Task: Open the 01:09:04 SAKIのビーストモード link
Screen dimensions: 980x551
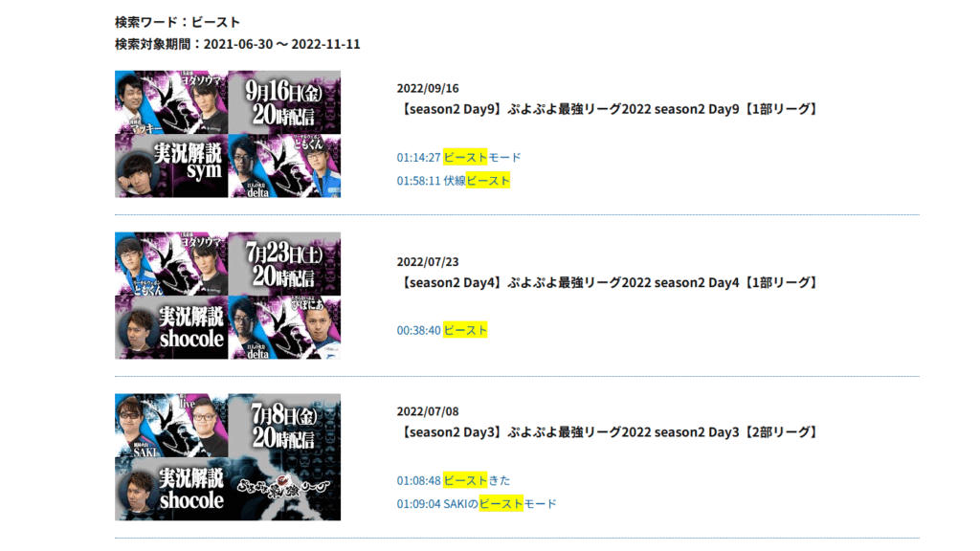Action: 477,503
